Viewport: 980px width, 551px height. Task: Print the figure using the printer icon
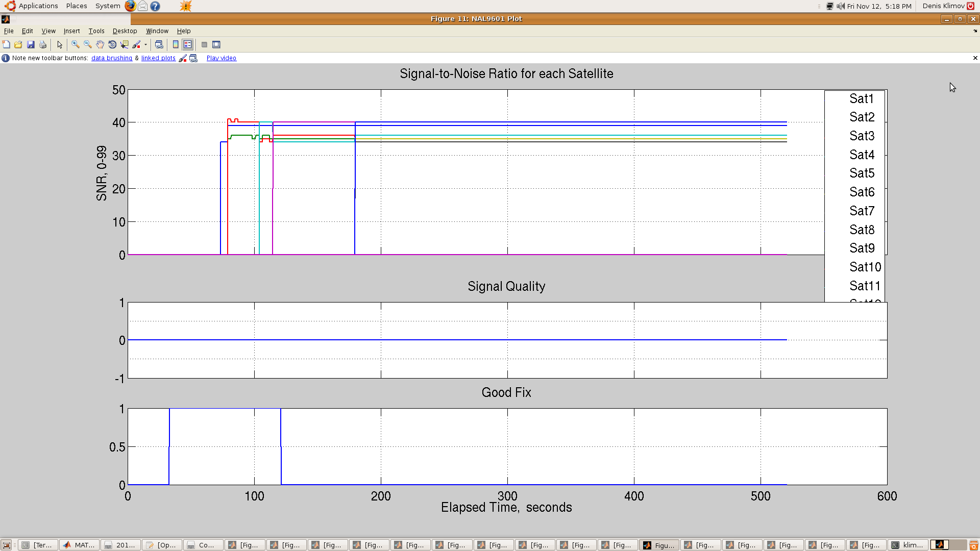(43, 45)
